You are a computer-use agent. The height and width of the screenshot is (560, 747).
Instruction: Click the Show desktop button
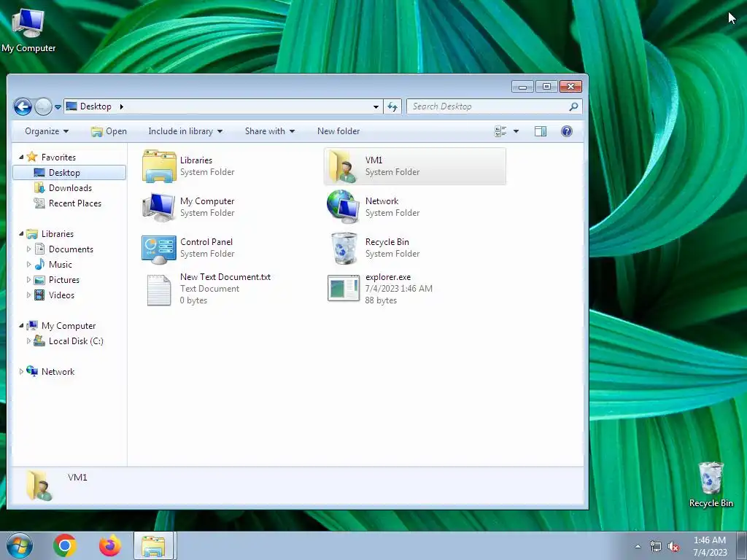(x=743, y=545)
